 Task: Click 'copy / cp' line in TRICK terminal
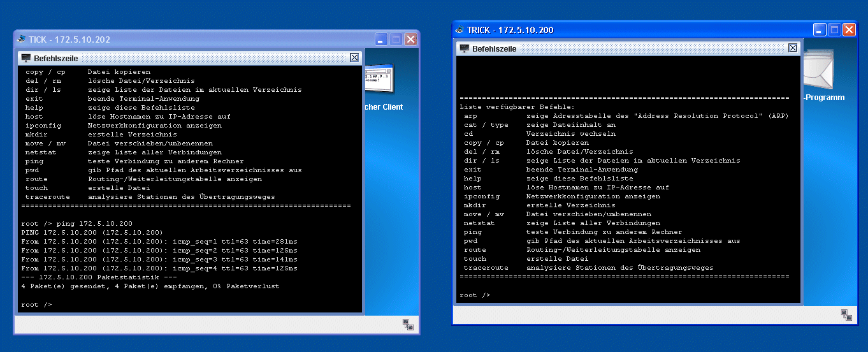pos(526,143)
